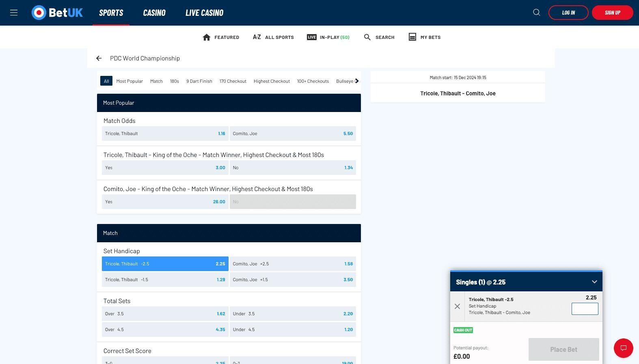639x364 pixels.
Task: Select the 180s filter tab
Action: pyautogui.click(x=175, y=81)
